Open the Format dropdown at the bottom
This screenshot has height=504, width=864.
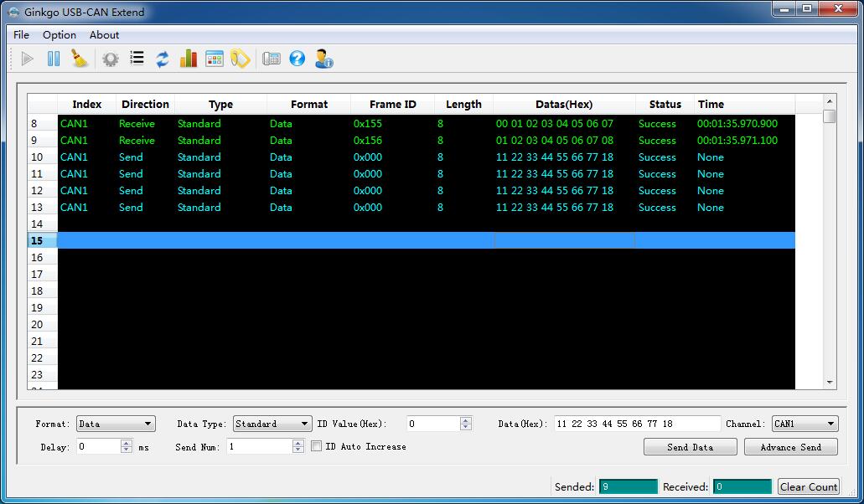click(x=115, y=424)
